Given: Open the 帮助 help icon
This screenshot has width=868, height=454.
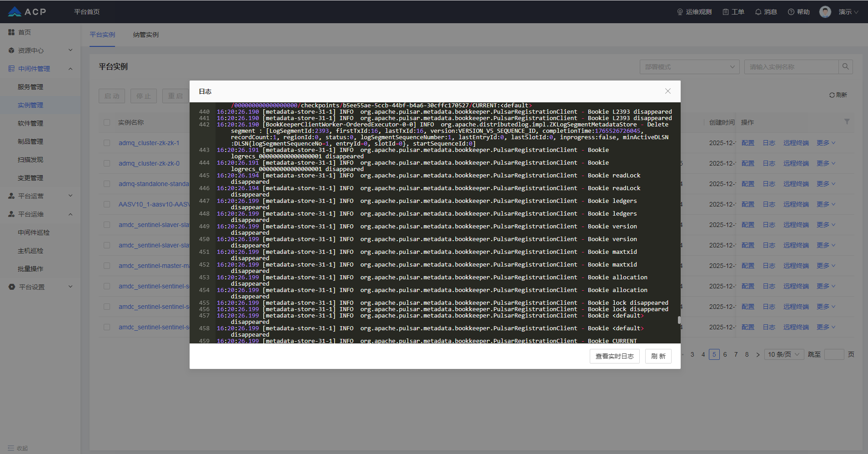Looking at the screenshot, I should 791,12.
